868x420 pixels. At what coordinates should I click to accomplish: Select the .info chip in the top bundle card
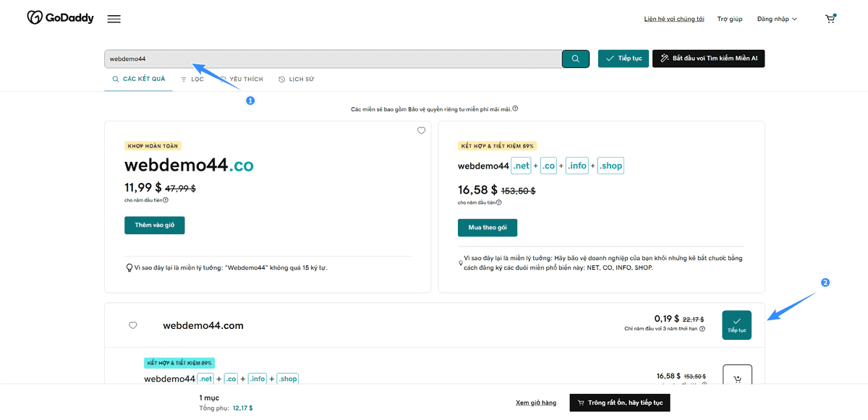point(576,166)
